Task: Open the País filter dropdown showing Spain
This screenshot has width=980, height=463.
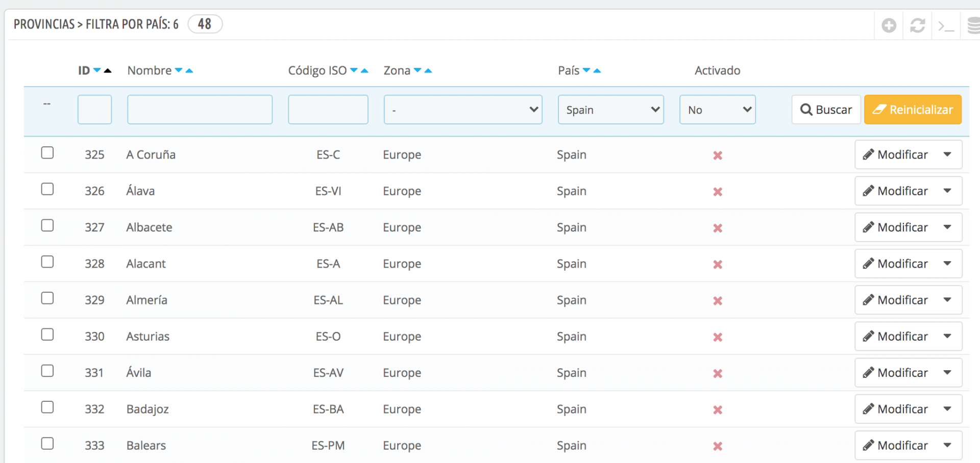Action: (x=610, y=110)
